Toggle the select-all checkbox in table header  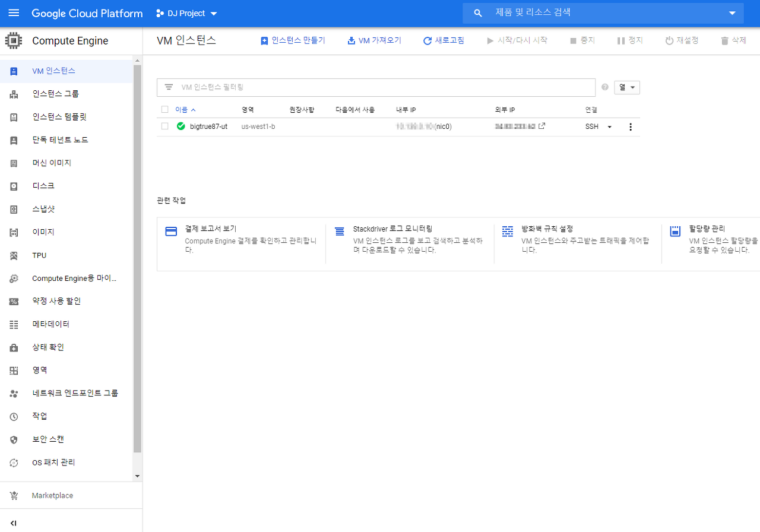coord(165,109)
